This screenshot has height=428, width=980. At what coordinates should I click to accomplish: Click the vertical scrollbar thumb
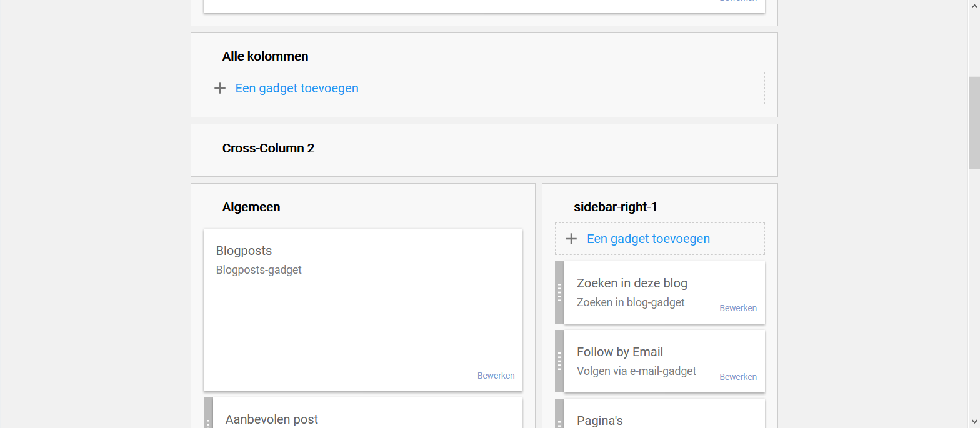(974, 123)
